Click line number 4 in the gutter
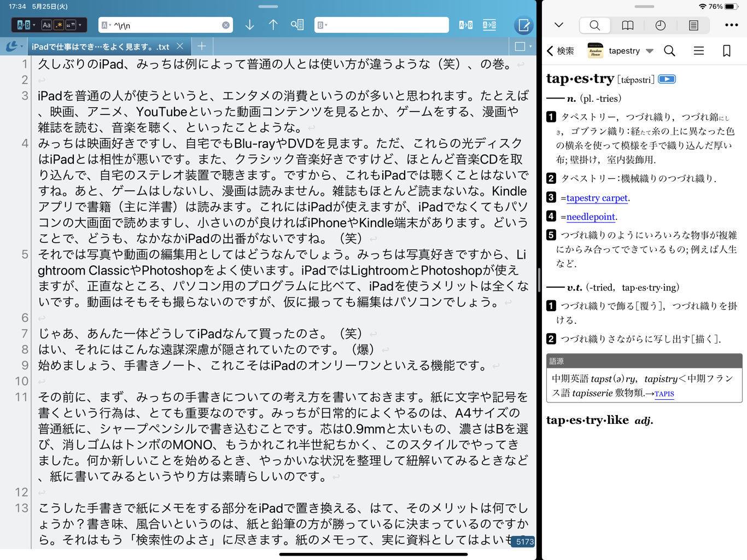Image resolution: width=747 pixels, height=560 pixels. (x=25, y=143)
